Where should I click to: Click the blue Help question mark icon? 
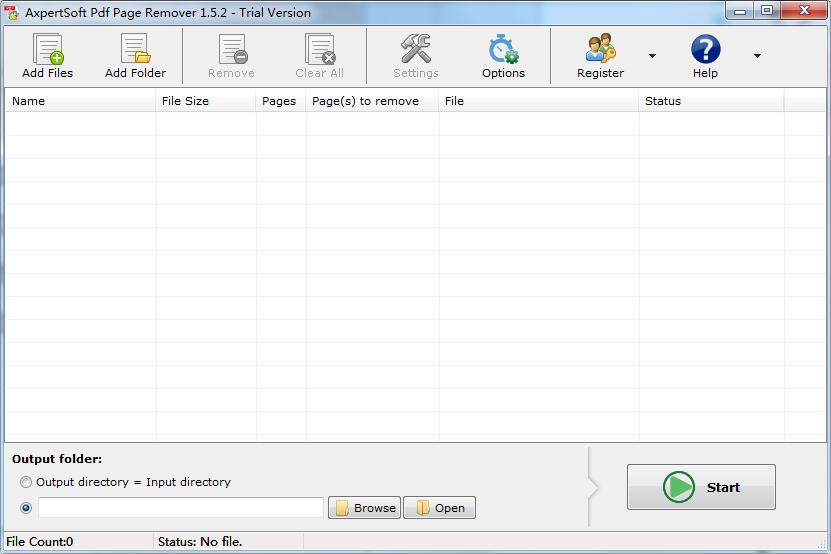tap(705, 49)
